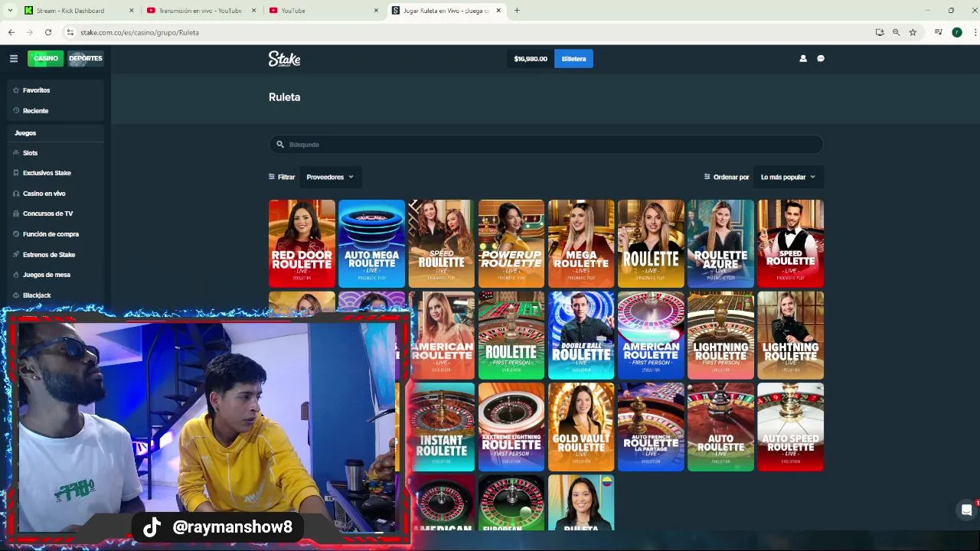Screen dimensions: 980x551
Task: Close the Jugar Ruleta en Vivo tab
Action: click(498, 11)
